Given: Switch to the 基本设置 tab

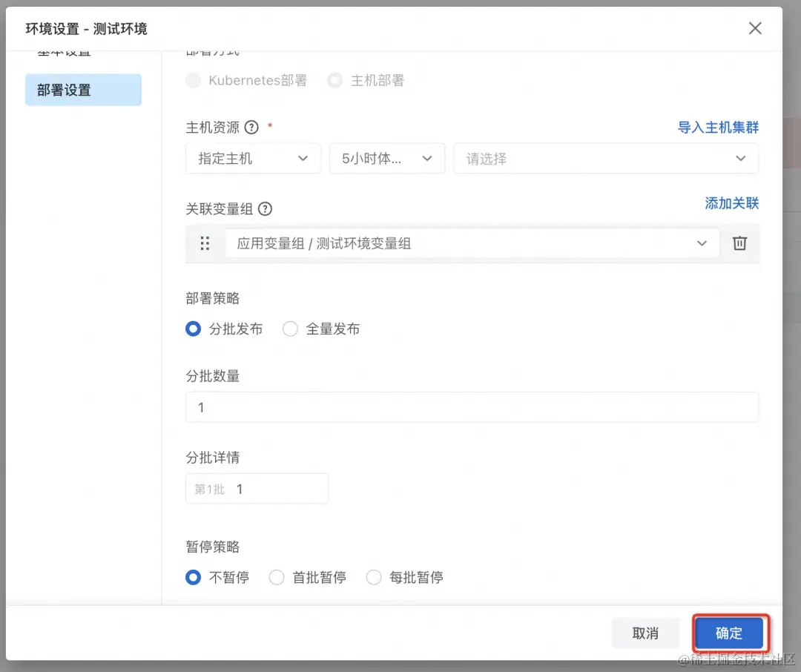Looking at the screenshot, I should point(63,50).
